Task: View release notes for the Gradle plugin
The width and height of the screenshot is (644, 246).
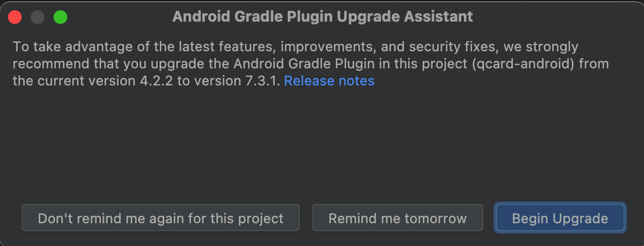Action: pos(329,81)
